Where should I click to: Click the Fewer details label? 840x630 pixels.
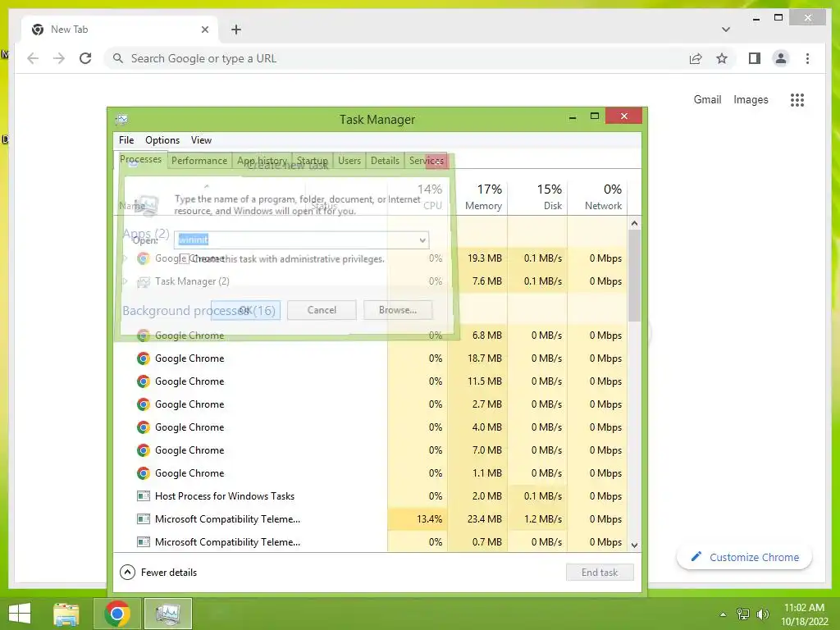(169, 572)
